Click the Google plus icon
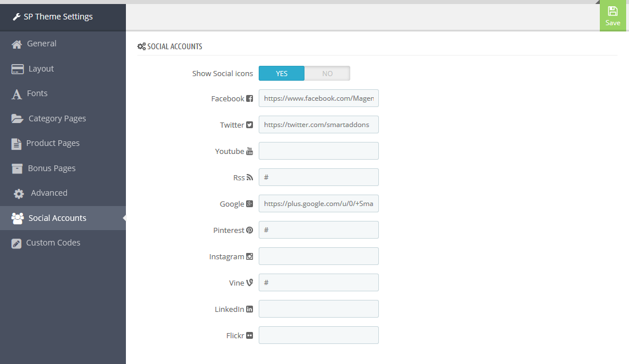The width and height of the screenshot is (629, 364). tap(250, 204)
